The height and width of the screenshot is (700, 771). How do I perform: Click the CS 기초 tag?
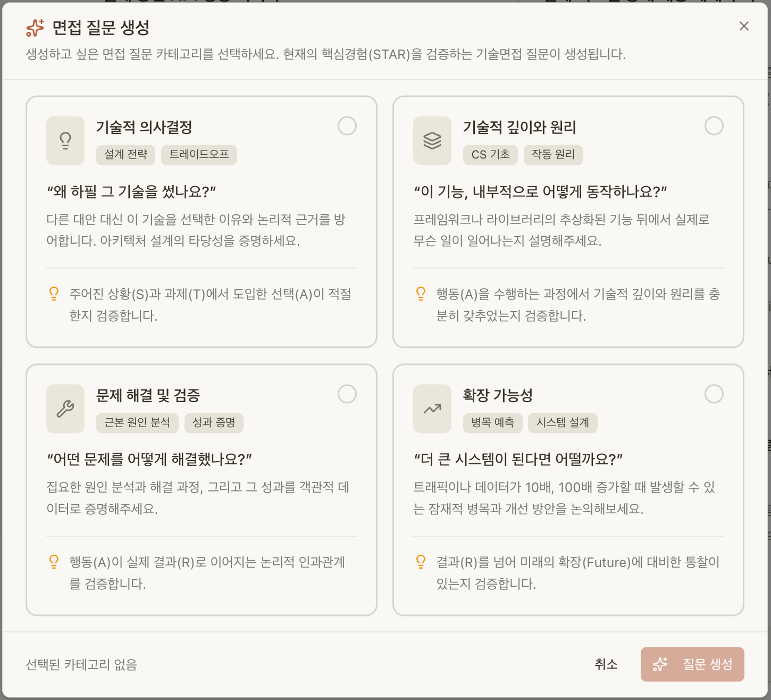click(x=490, y=155)
